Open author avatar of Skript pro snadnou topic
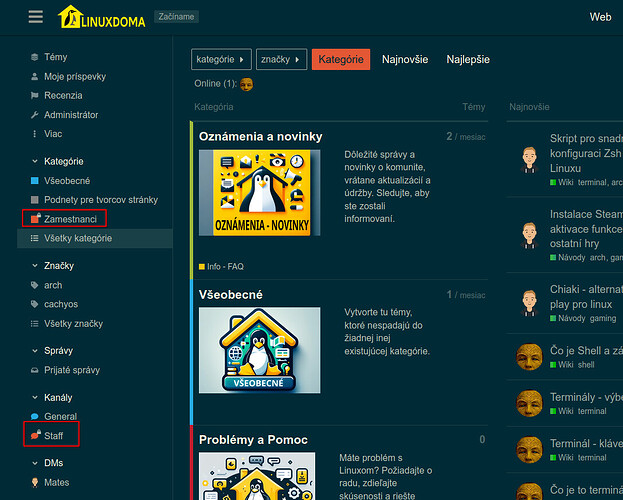 point(529,160)
